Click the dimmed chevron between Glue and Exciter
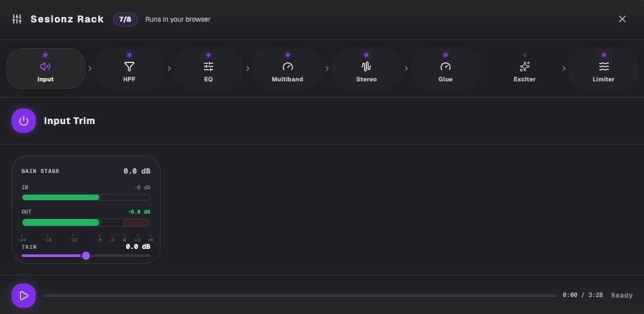The width and height of the screenshot is (644, 314). (x=486, y=68)
